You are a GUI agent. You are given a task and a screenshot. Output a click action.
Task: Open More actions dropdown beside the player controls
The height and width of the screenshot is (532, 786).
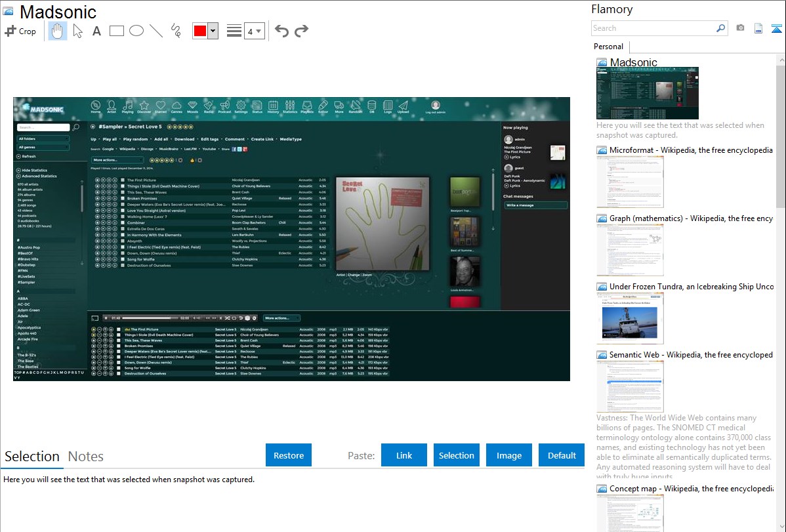pos(281,318)
